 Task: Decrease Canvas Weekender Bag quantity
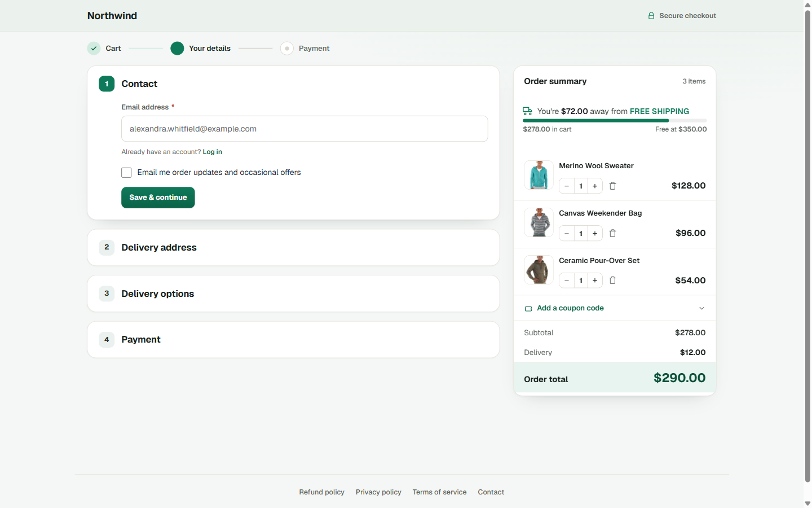567,234
